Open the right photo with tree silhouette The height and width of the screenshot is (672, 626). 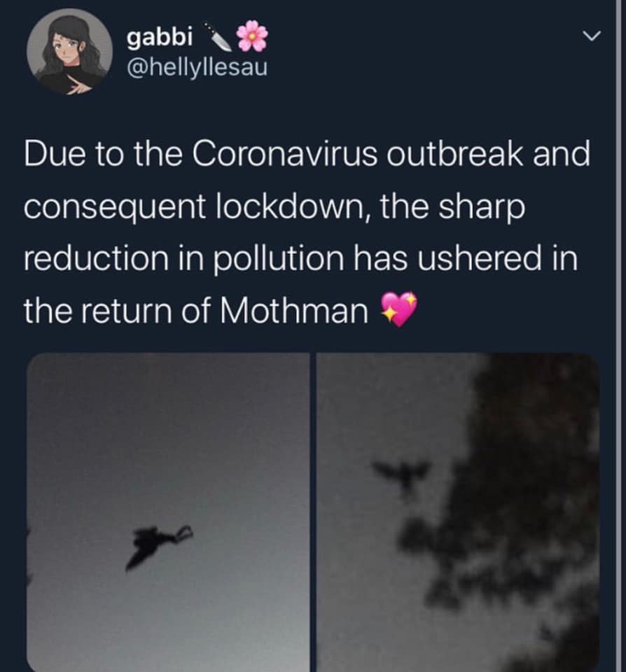459,511
